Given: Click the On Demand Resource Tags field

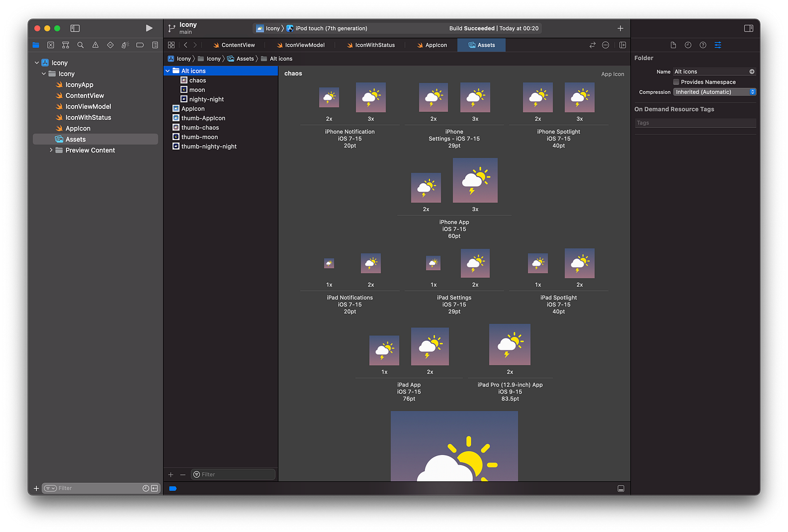Looking at the screenshot, I should (695, 123).
